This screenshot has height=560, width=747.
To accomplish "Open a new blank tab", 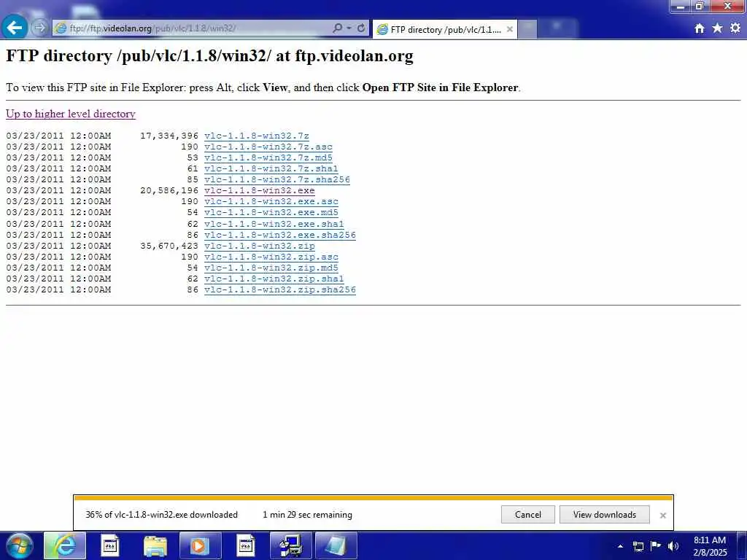I will coord(527,29).
